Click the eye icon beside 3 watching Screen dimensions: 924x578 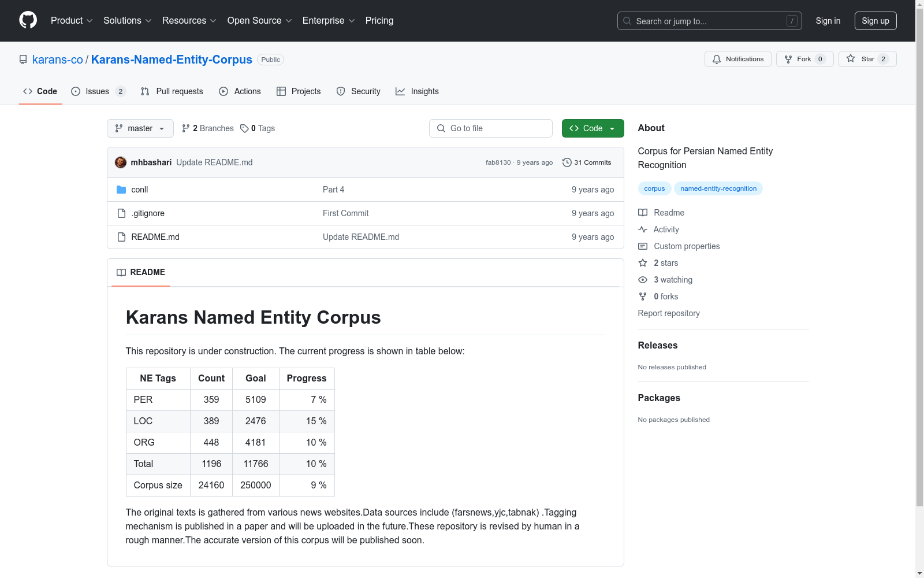(643, 280)
